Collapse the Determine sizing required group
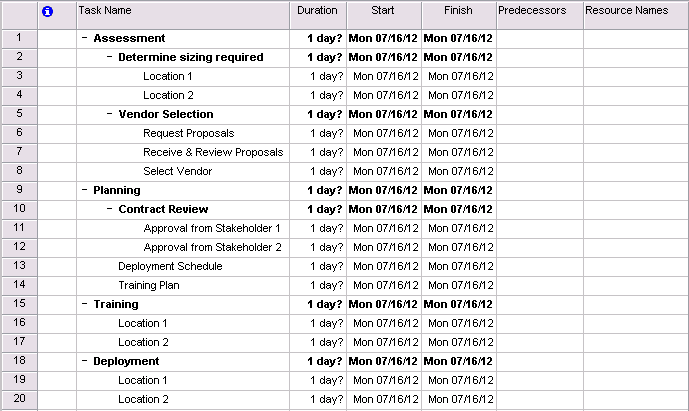The height and width of the screenshot is (411, 689). [x=110, y=58]
